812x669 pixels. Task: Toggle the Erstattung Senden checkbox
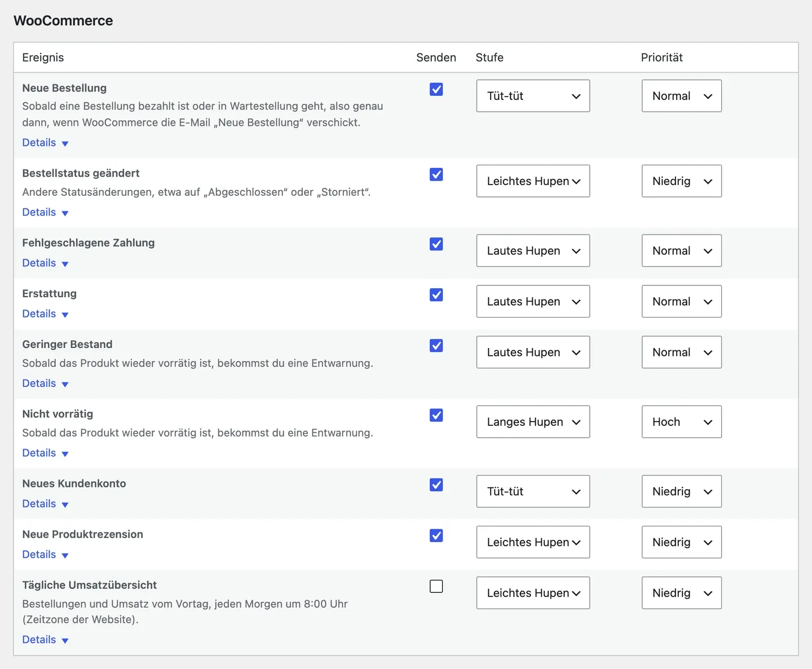coord(436,294)
